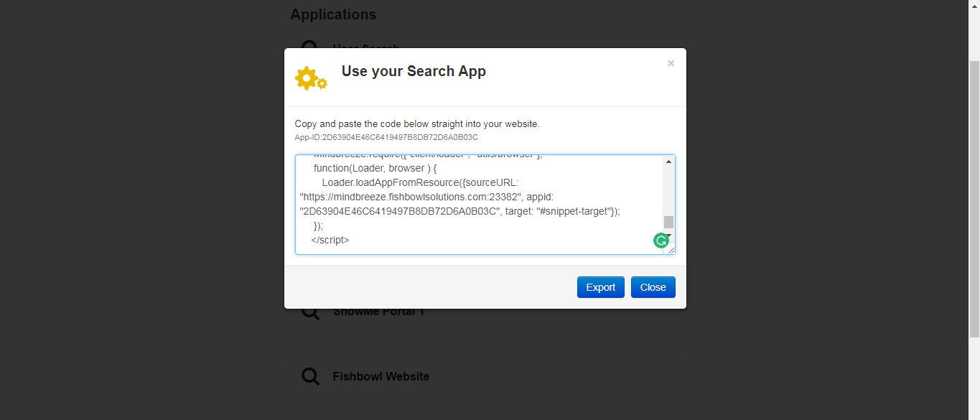Click the Fishbowl Website search icon
Image resolution: width=980 pixels, height=420 pixels.
(310, 376)
